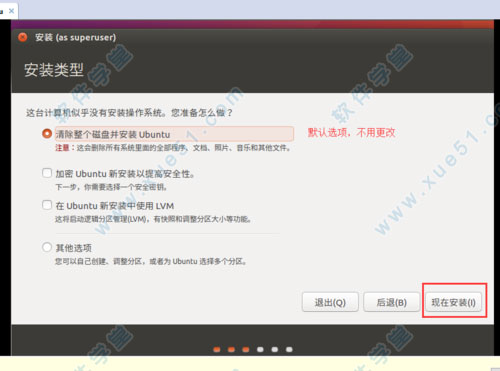Click the description text under the LVM option
The width and height of the screenshot is (500, 371).
point(153,219)
